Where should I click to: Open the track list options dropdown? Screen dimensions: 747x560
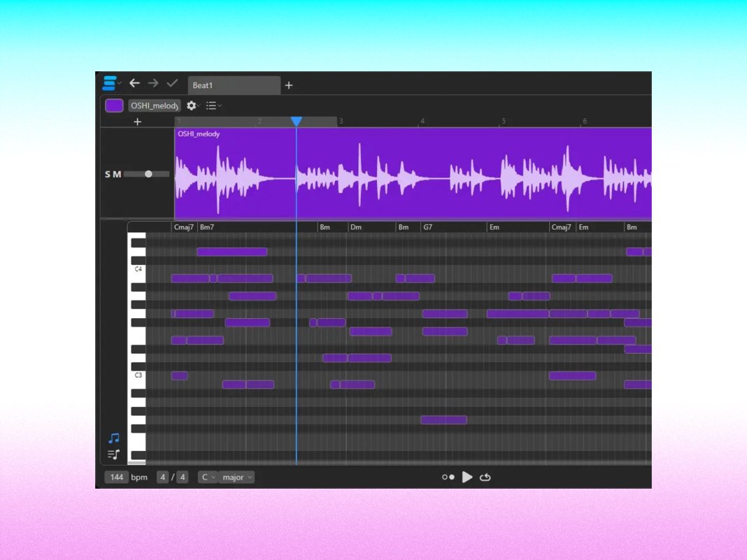coord(213,106)
